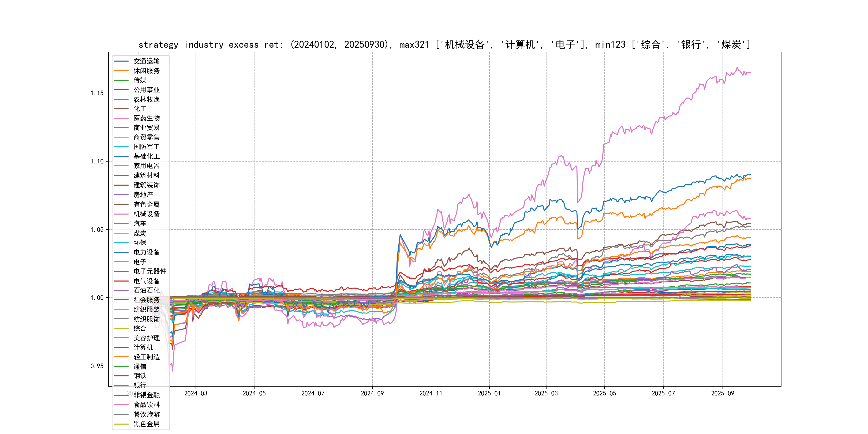The height and width of the screenshot is (434, 868).
Task: Select the 机械设备 legend entry
Action: click(146, 214)
